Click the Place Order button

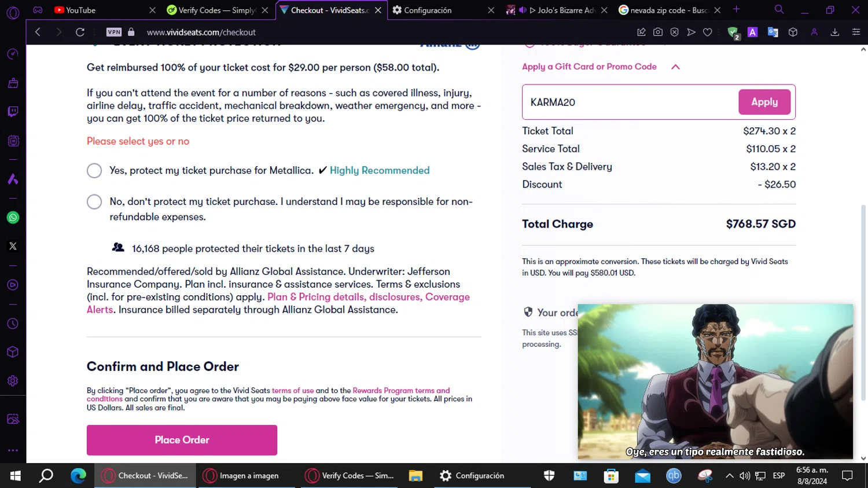182,440
